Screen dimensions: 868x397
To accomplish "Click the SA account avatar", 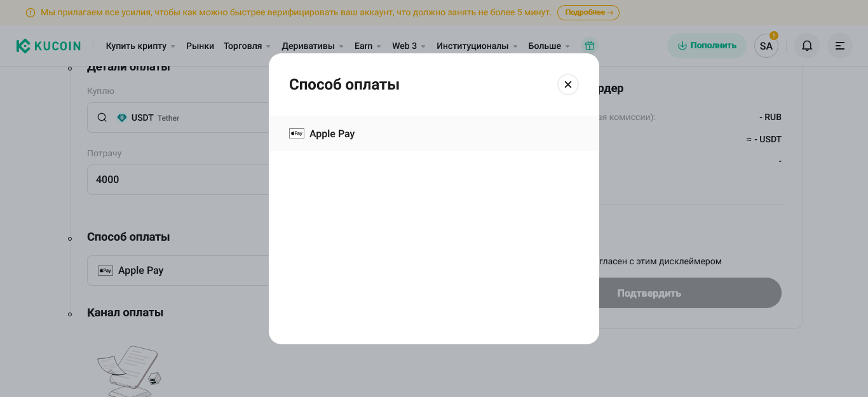I will click(766, 46).
